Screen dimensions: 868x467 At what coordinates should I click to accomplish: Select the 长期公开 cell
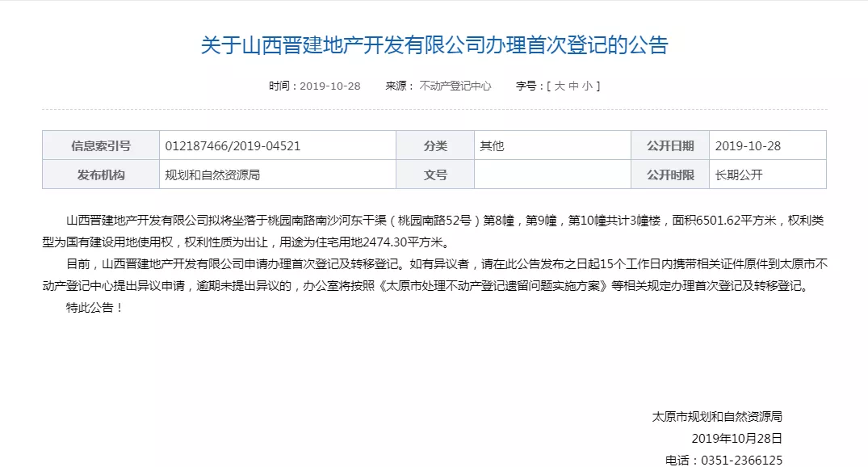(x=768, y=175)
